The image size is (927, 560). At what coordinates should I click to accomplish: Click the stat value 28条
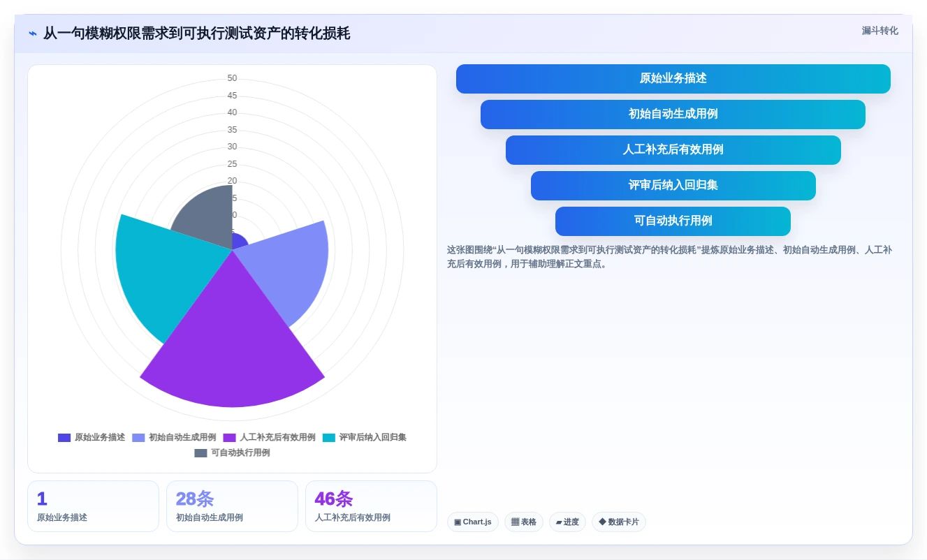pyautogui.click(x=195, y=499)
